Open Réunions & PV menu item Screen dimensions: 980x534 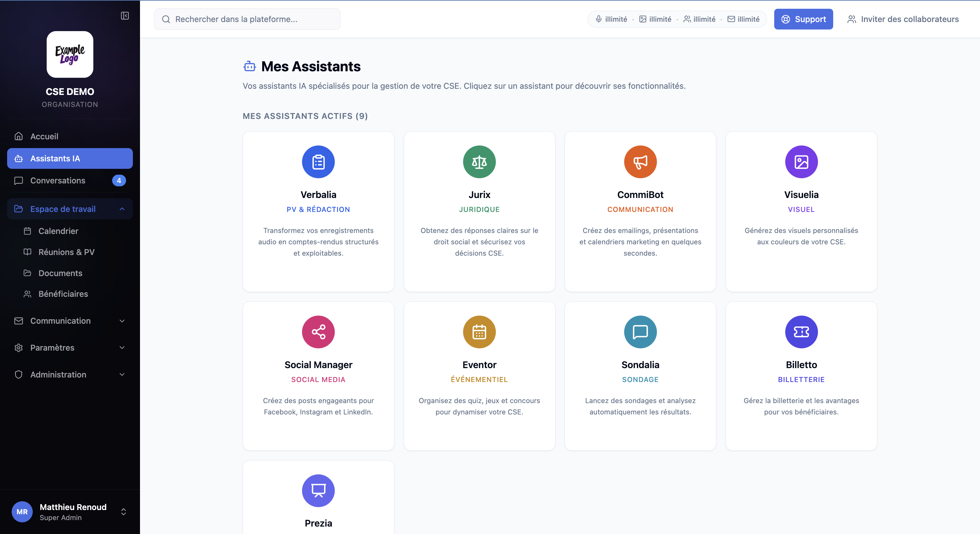click(x=74, y=252)
